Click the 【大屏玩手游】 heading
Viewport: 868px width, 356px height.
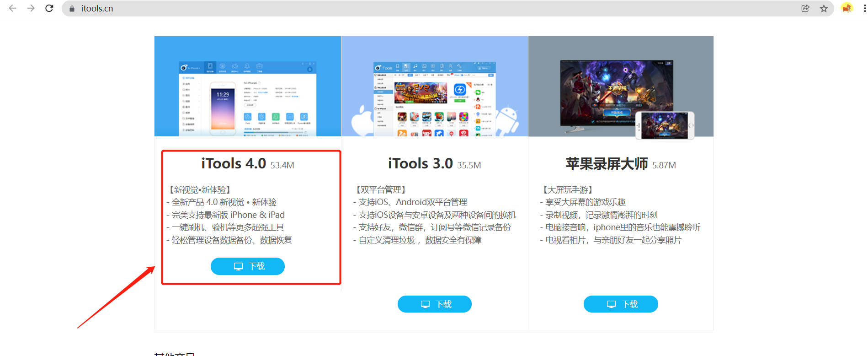[567, 189]
